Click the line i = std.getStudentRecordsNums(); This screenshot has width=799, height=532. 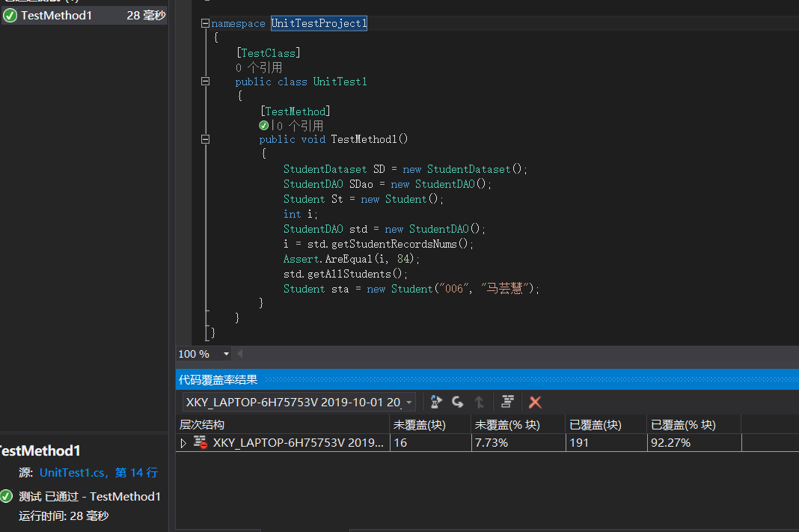(x=379, y=244)
